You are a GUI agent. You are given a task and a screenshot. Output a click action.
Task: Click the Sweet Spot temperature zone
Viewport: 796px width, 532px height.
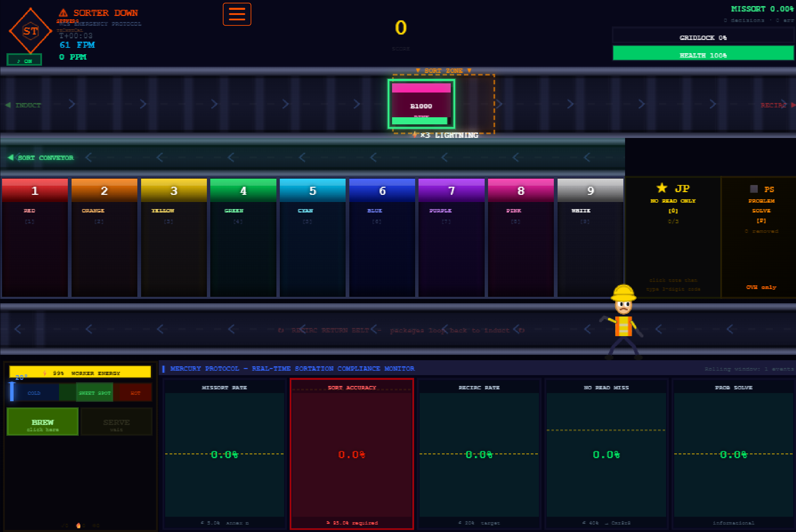(94, 392)
